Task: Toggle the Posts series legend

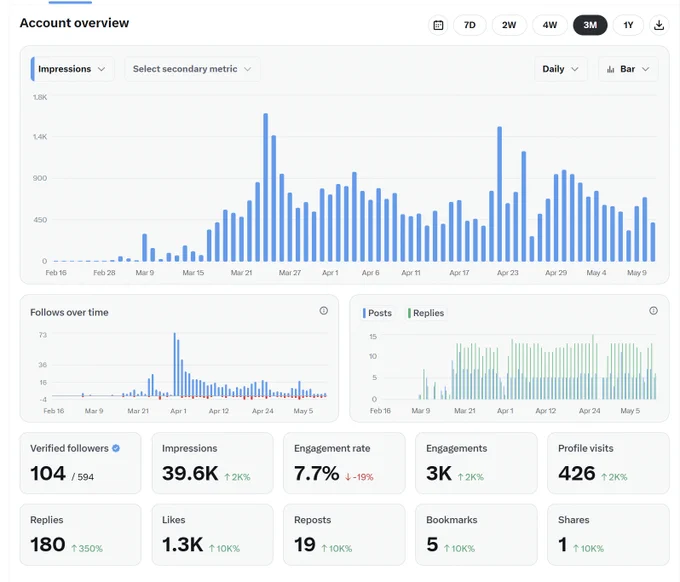Action: [377, 313]
